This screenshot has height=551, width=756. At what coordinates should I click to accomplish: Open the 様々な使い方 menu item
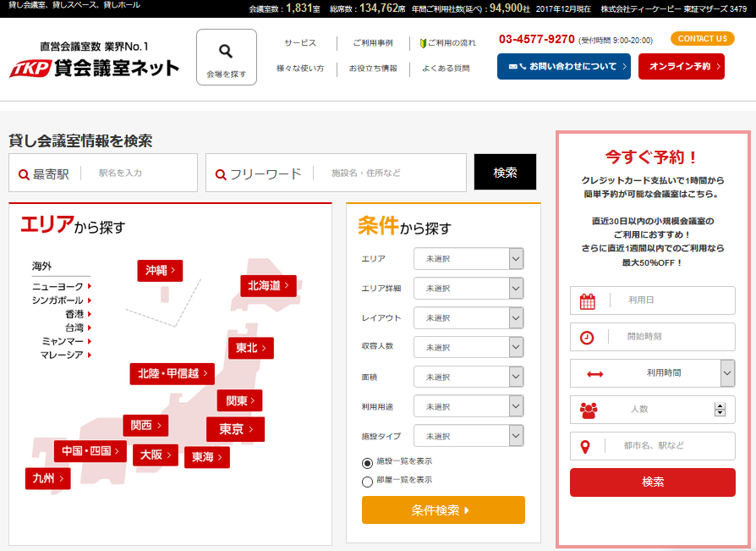[300, 69]
